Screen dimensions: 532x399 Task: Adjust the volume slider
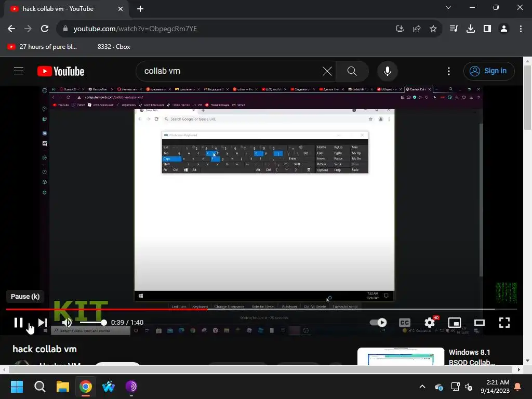tap(94, 322)
